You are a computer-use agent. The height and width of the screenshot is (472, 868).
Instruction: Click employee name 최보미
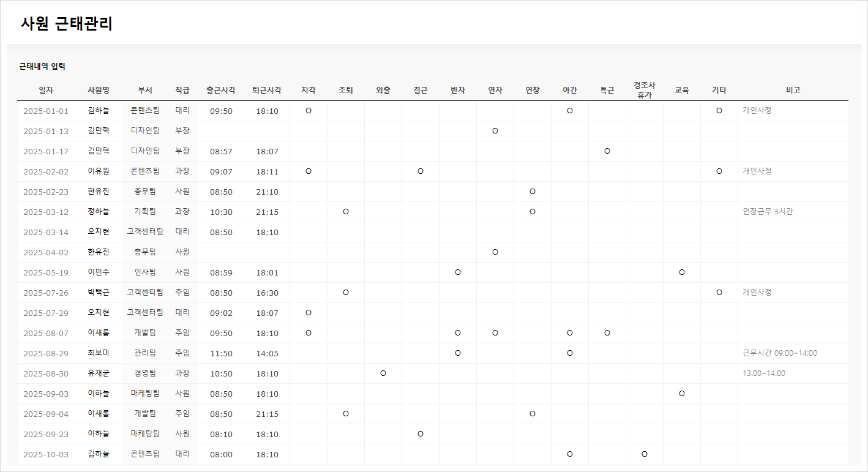(99, 353)
